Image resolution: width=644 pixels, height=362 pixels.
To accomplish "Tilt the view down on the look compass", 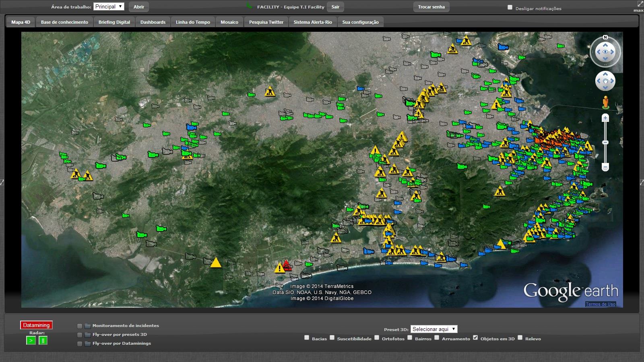I will [605, 59].
